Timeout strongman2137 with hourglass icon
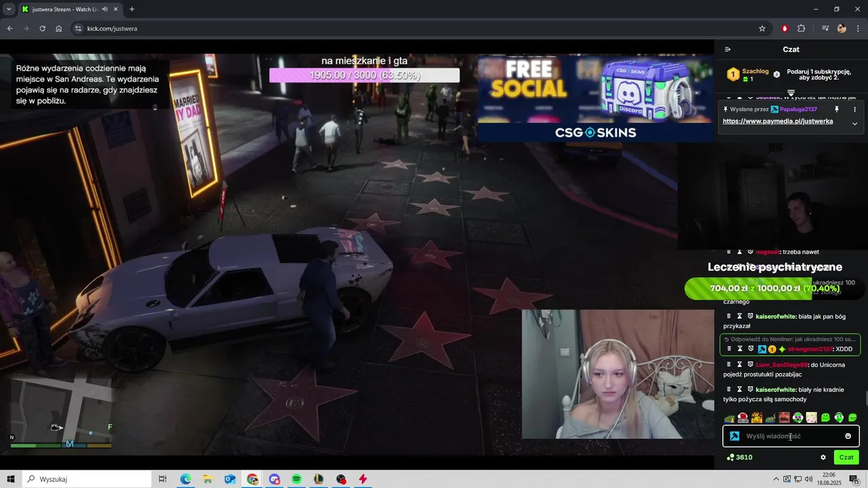Image resolution: width=868 pixels, height=488 pixels. pos(740,349)
